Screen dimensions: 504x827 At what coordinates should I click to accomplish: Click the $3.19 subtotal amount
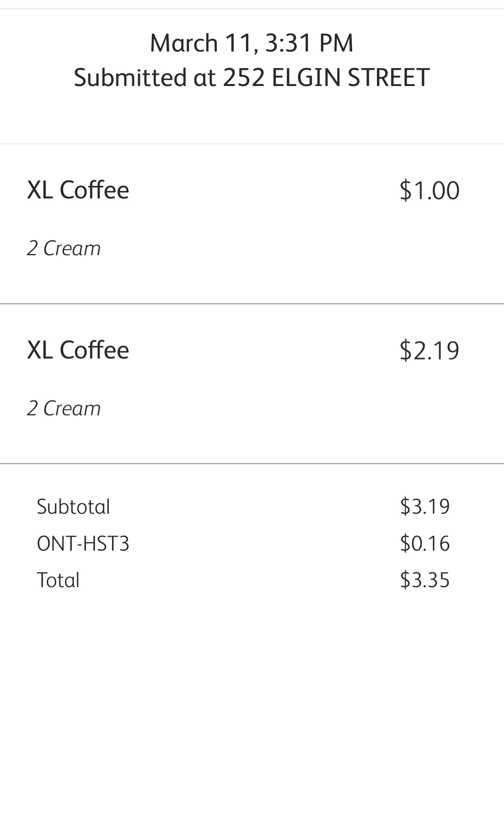tap(425, 506)
